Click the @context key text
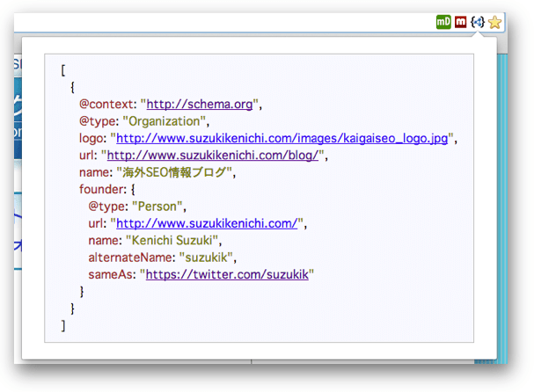This screenshot has height=392, width=534. pos(107,104)
